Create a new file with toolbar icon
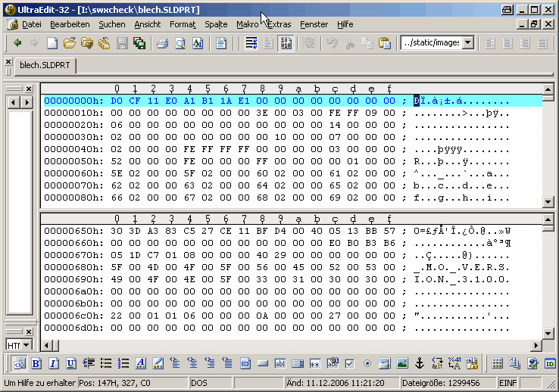 tap(52, 43)
